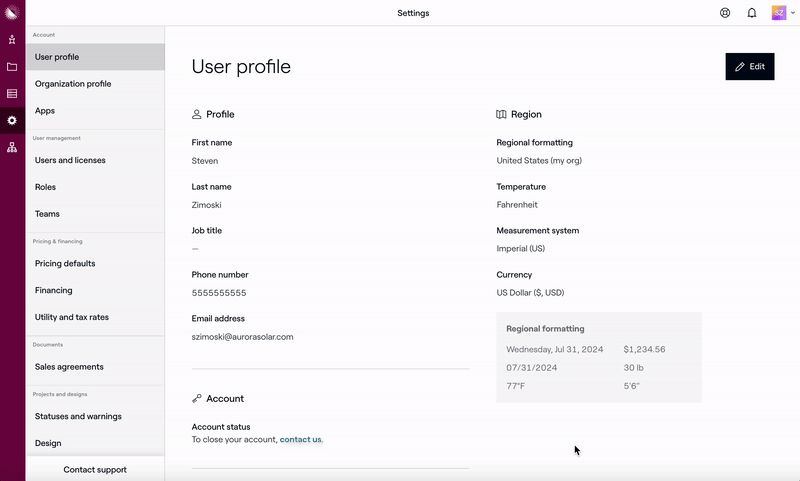Image resolution: width=800 pixels, height=481 pixels.
Task: Open Pricing defaults page
Action: tap(65, 264)
